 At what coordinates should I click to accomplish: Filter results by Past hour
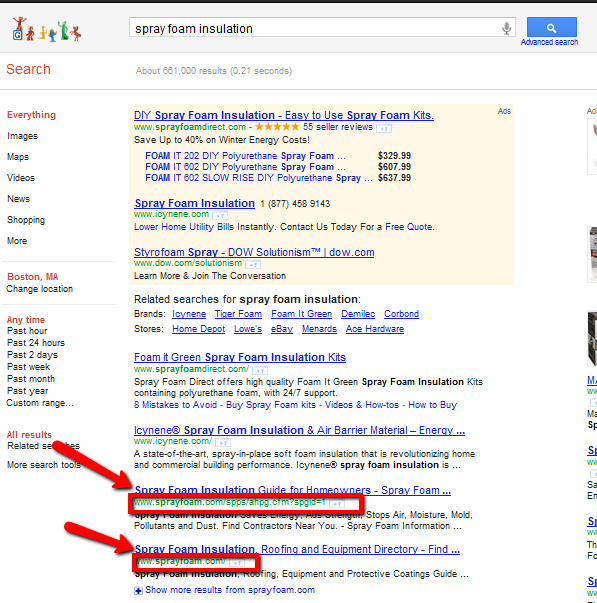27,331
